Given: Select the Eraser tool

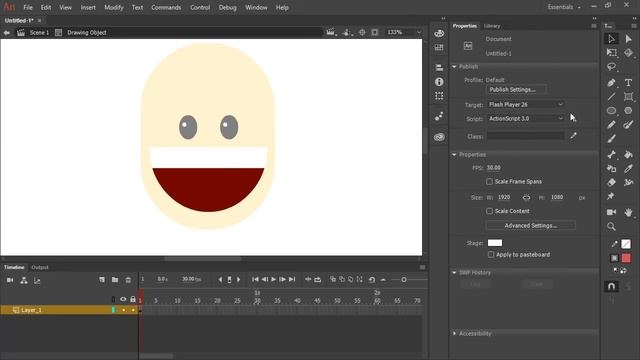Looking at the screenshot, I should tap(611, 182).
